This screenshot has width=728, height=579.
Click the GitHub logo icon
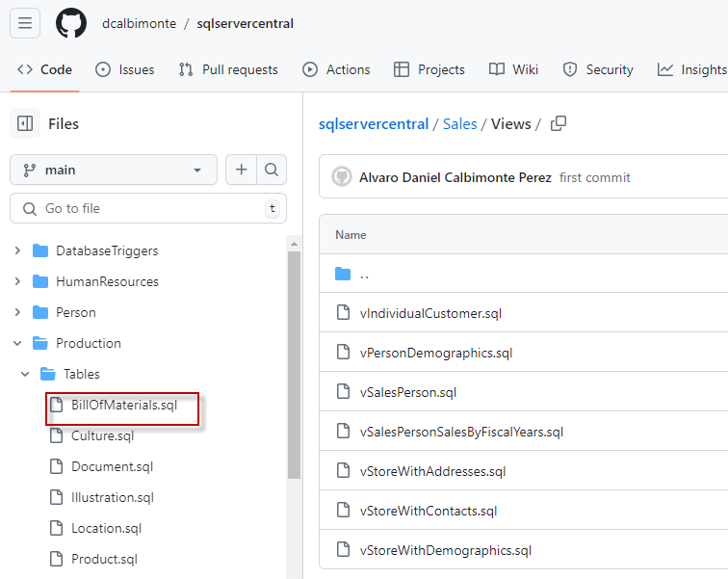coord(71,23)
